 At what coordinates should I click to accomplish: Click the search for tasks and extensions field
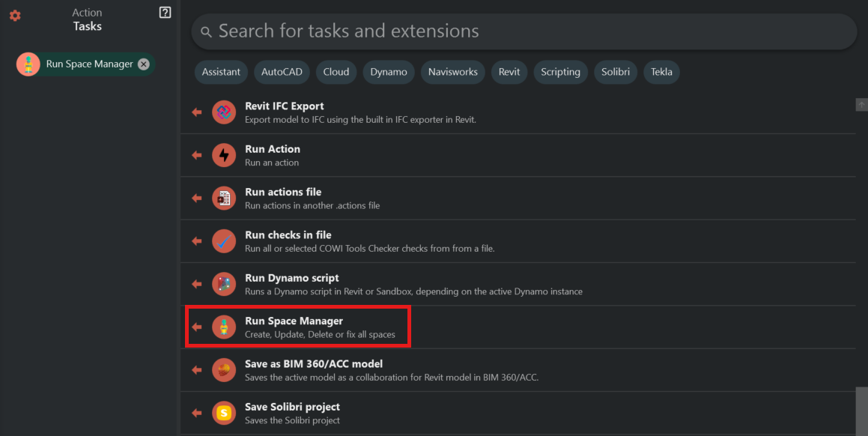coord(524,31)
